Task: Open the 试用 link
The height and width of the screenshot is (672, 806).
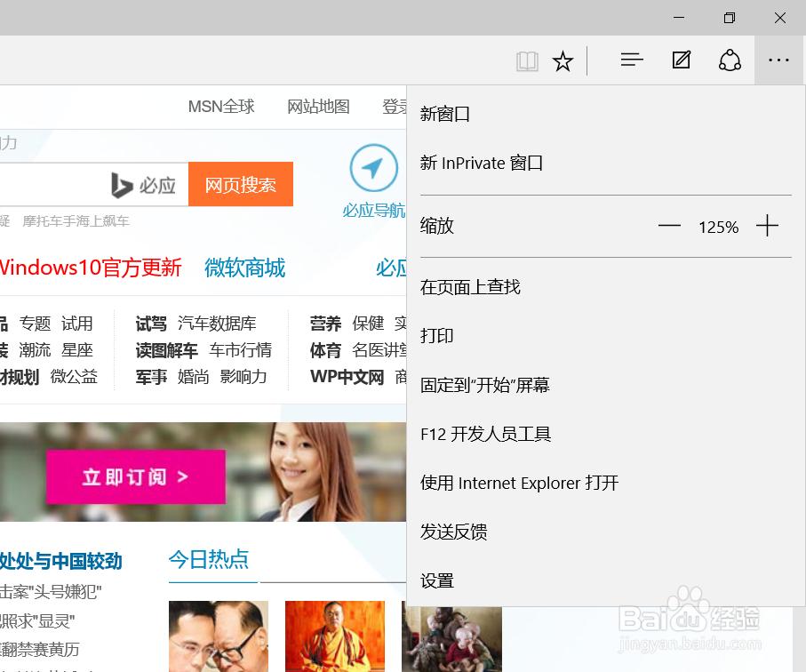Action: 77,324
